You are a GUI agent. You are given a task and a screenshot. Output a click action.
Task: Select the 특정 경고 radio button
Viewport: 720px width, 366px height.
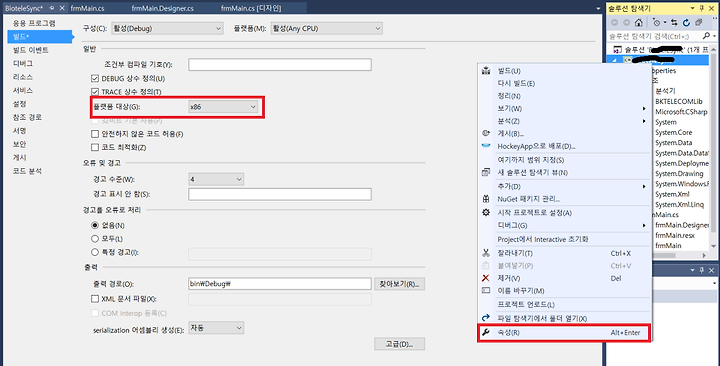pyautogui.click(x=95, y=252)
